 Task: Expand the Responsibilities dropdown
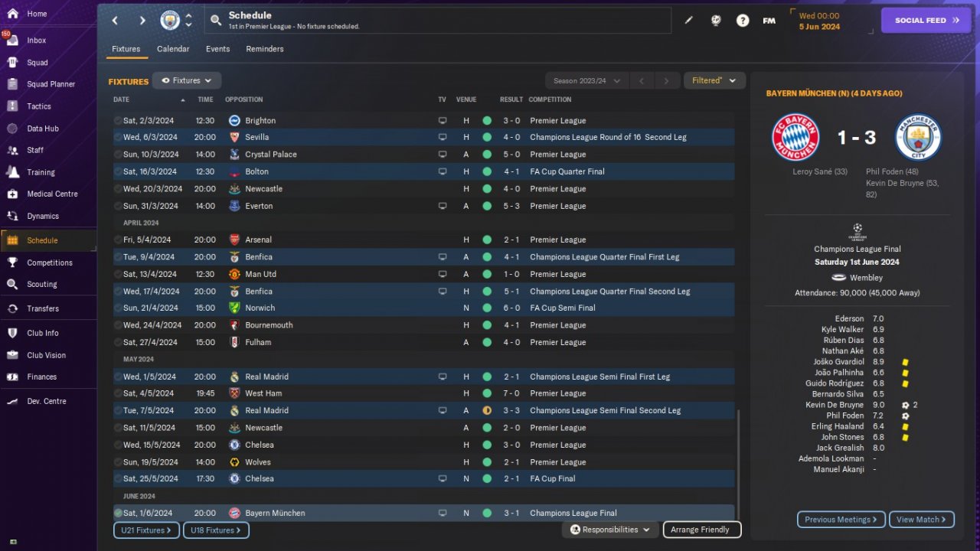coord(610,530)
